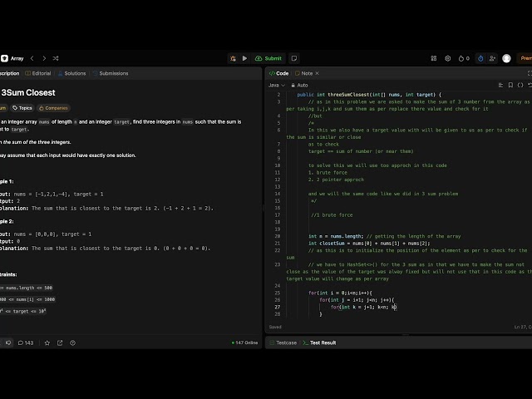Viewport: 532px width, 399px height.
Task: Star this problem as favorite
Action: 47,342
